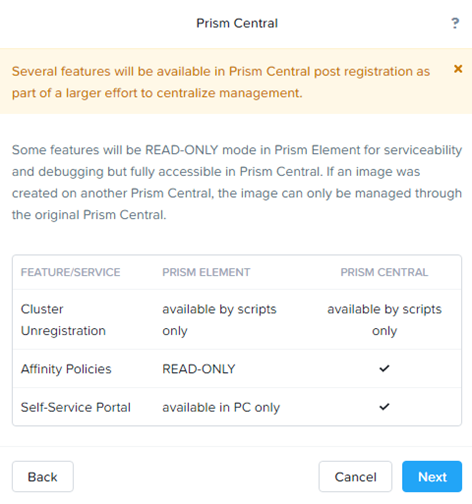
Task: Click Prism Element 'available by scripts only' cell
Action: coord(219,320)
